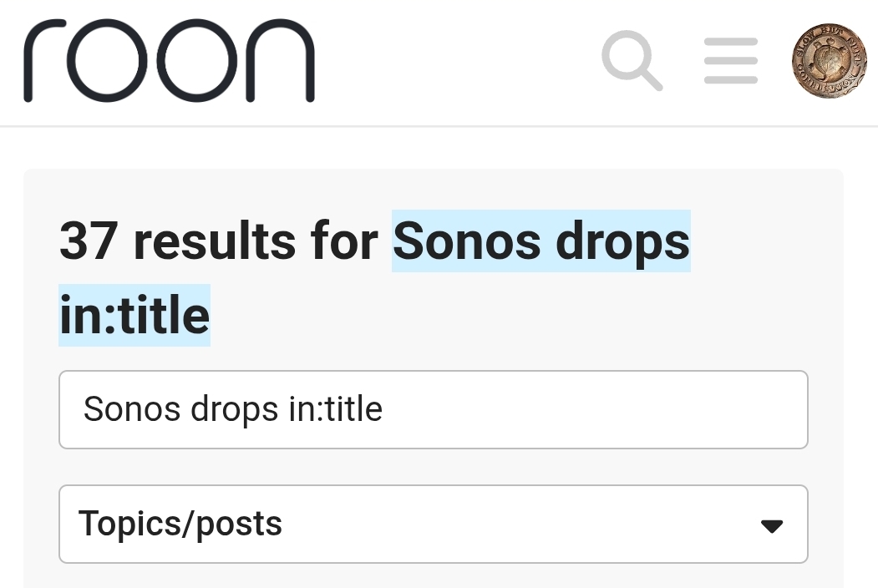Click the 'Topics/posts' label in the combo box
Screen dimensions: 878x588
[x=180, y=525]
